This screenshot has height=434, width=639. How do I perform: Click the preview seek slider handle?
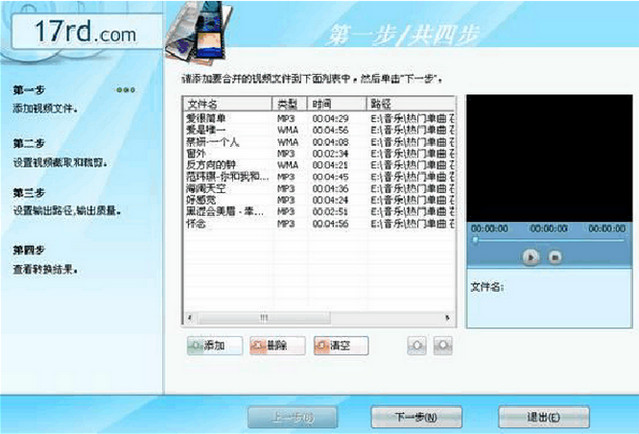click(475, 240)
